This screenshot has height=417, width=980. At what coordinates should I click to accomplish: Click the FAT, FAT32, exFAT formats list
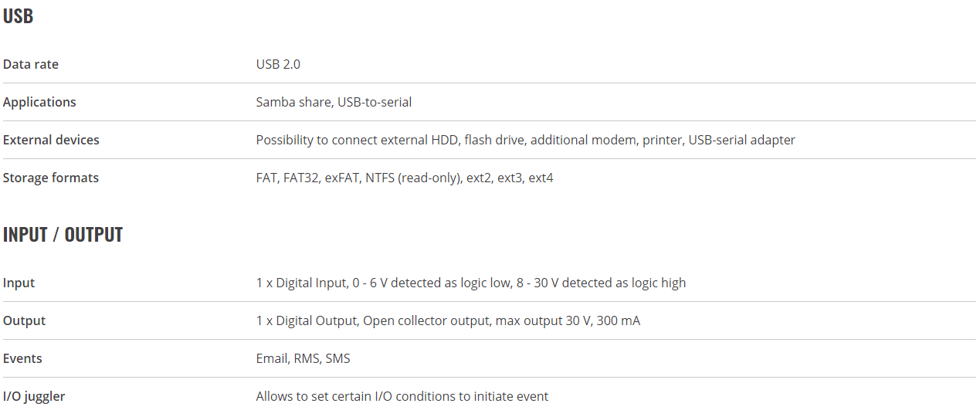click(405, 178)
